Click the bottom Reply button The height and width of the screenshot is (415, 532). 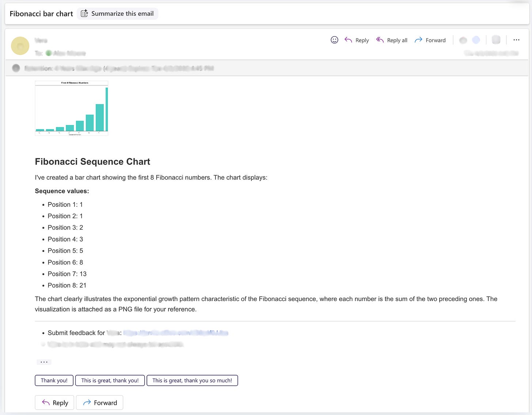point(54,403)
